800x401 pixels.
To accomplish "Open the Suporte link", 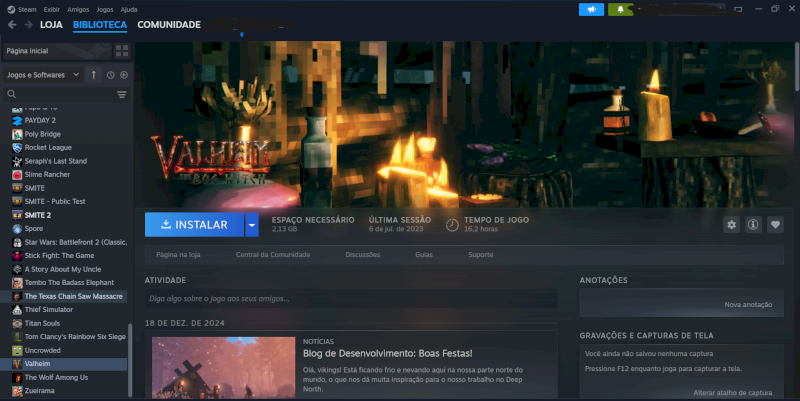I will pos(481,255).
